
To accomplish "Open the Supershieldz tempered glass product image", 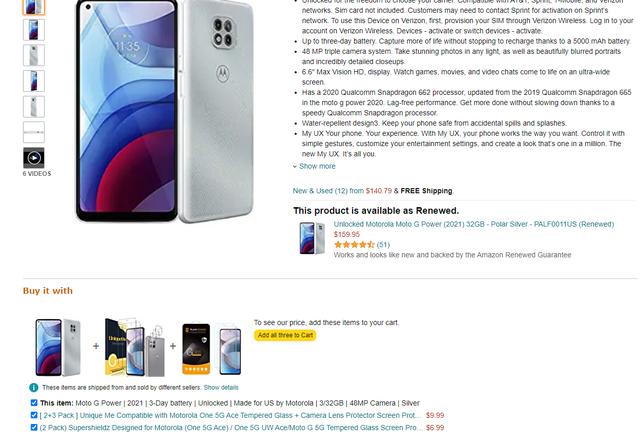I will point(211,349).
